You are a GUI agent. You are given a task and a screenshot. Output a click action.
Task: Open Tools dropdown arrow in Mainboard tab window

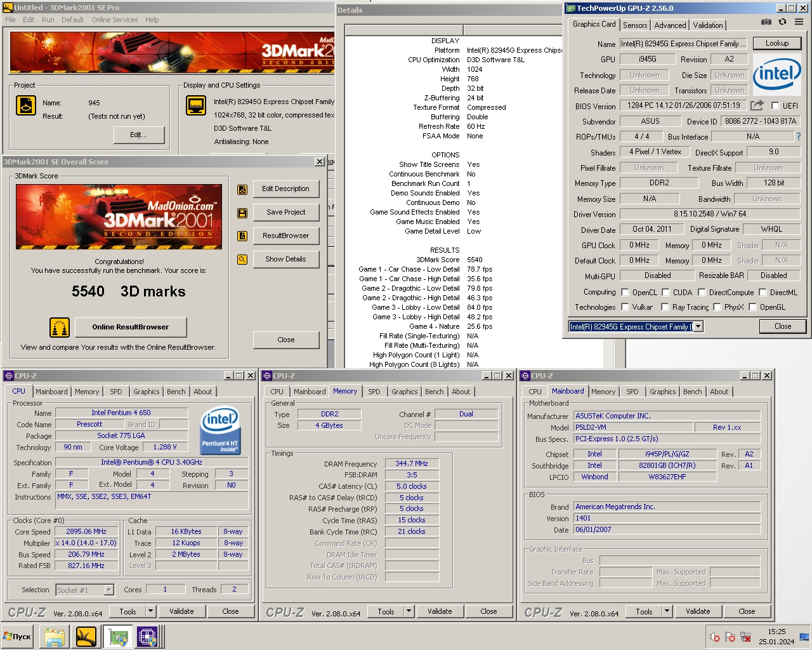click(x=667, y=611)
